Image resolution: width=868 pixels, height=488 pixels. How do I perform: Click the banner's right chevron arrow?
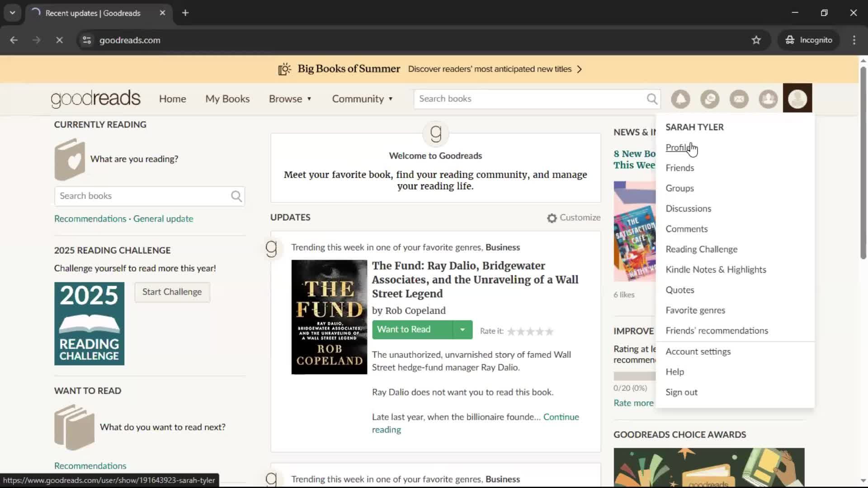[x=580, y=69]
